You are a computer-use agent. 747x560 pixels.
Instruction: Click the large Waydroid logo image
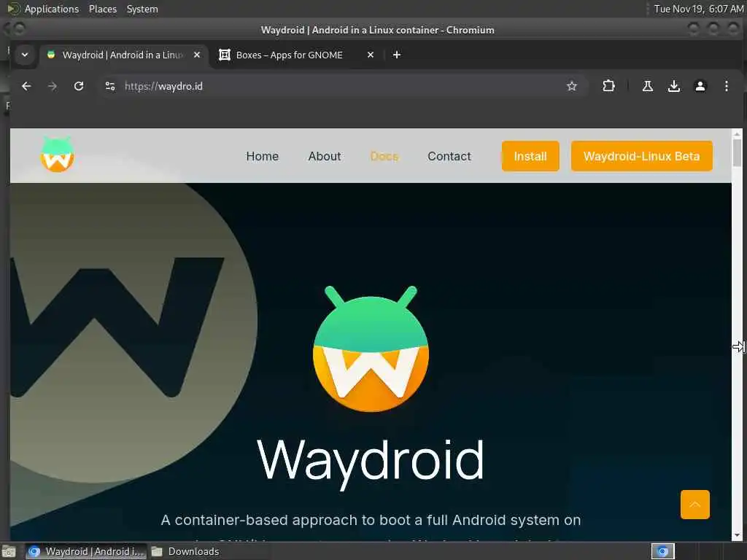click(371, 349)
